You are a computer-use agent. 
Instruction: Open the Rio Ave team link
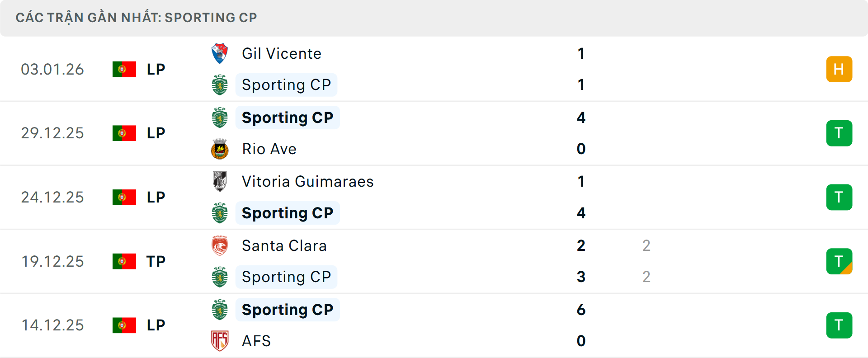tap(269, 149)
